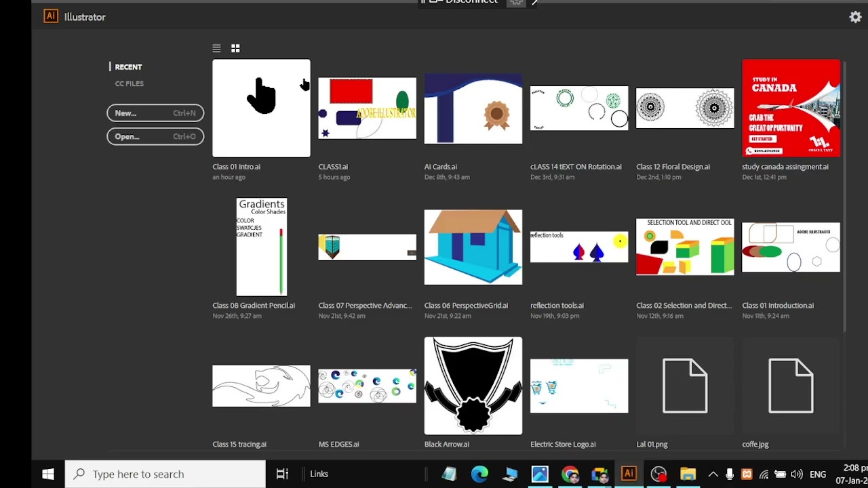Open the Photos app on taskbar

tap(540, 474)
